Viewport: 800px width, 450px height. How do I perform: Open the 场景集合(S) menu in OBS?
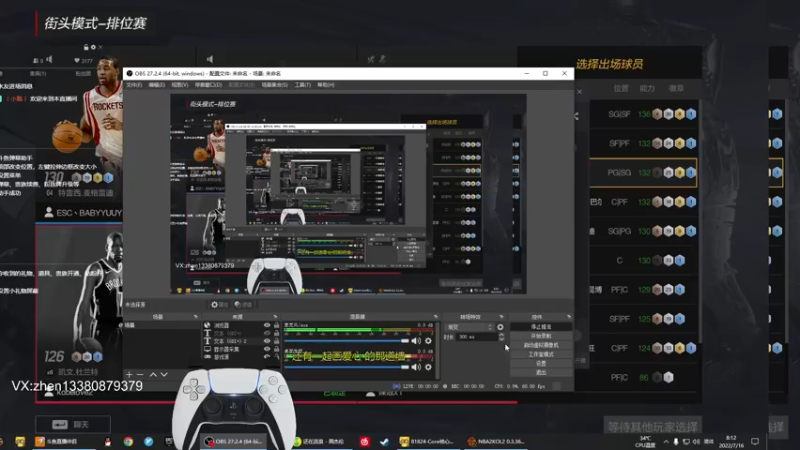pos(274,85)
